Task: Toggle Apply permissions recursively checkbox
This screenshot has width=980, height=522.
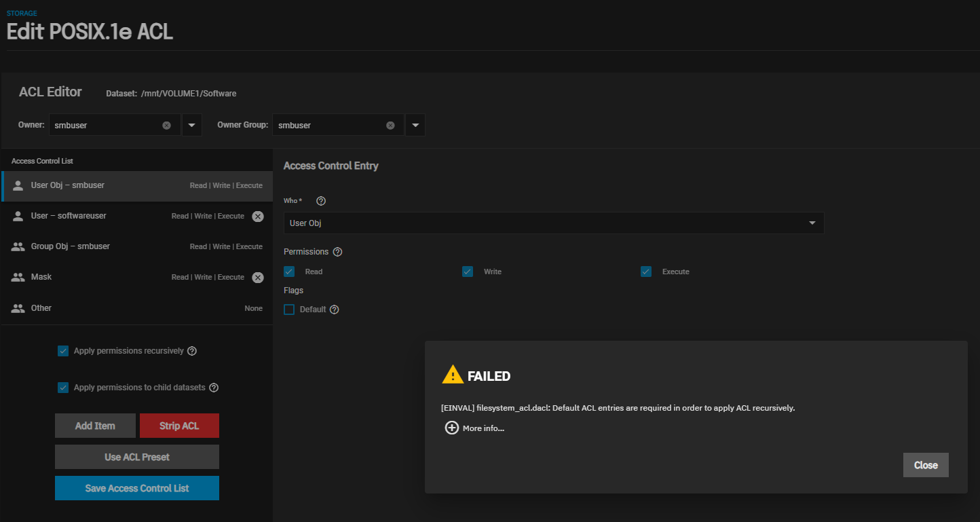Action: (63, 351)
